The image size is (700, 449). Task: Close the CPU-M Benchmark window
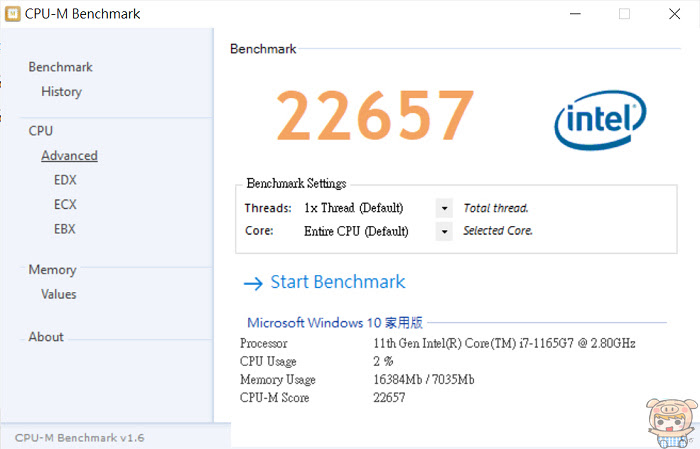(x=675, y=14)
